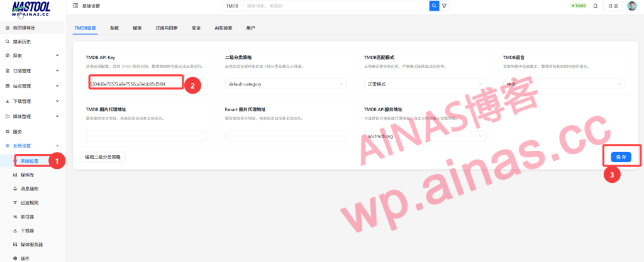Click the icon beside 媒体库 submenu item

[x=15, y=175]
